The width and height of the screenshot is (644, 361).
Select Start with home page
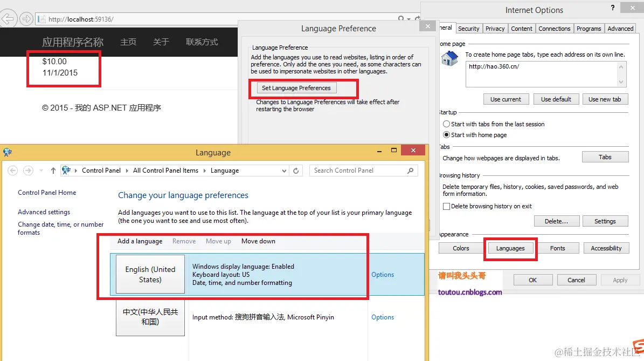[446, 135]
